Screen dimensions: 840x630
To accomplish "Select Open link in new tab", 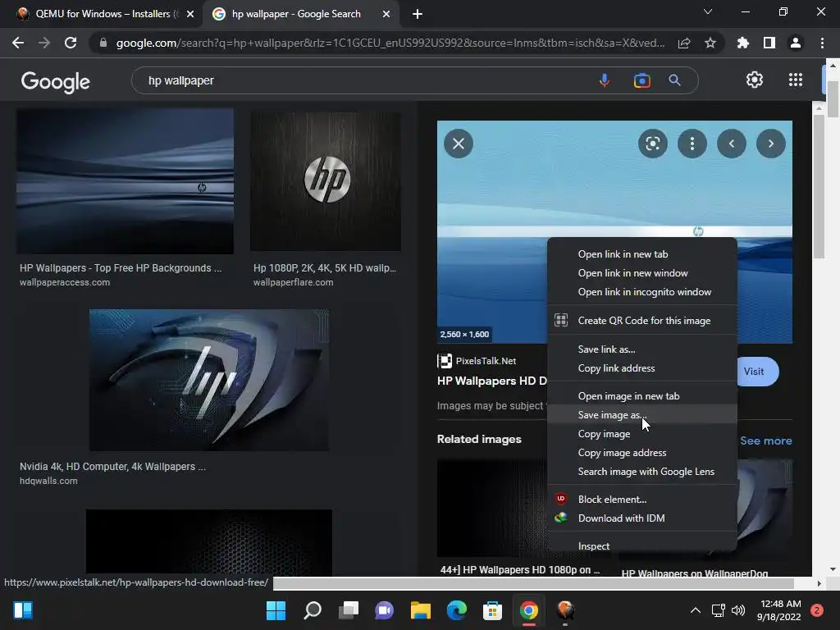I will click(642, 254).
